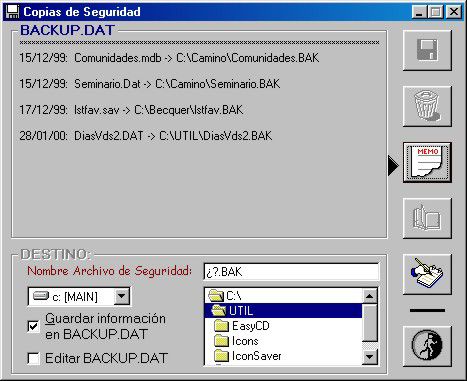Click the trash can delete button
The image size is (467, 381).
[x=427, y=106]
